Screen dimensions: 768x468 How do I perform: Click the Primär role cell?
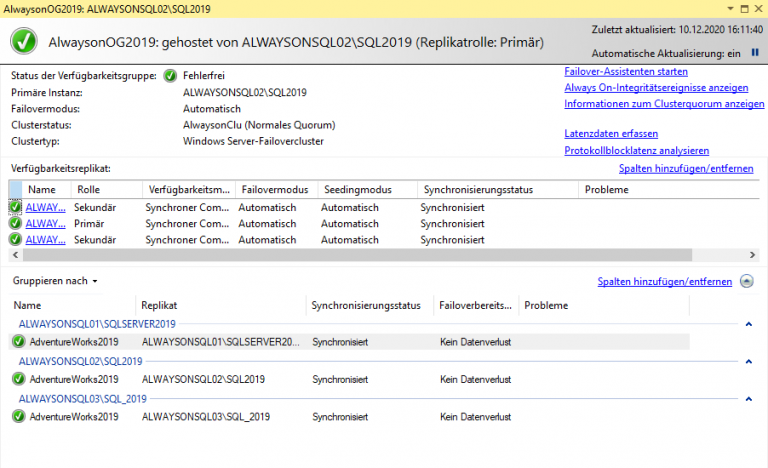[89, 223]
